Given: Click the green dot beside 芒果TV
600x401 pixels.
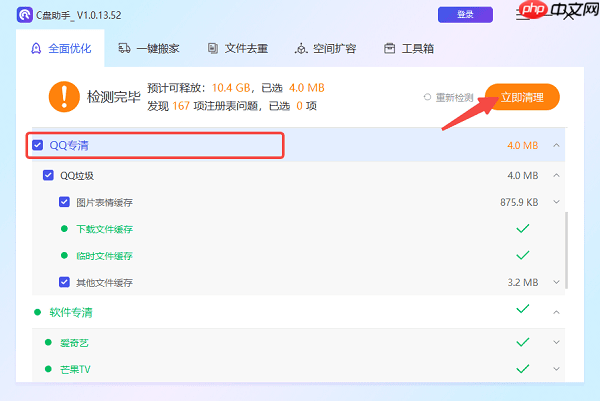Looking at the screenshot, I should [48, 369].
